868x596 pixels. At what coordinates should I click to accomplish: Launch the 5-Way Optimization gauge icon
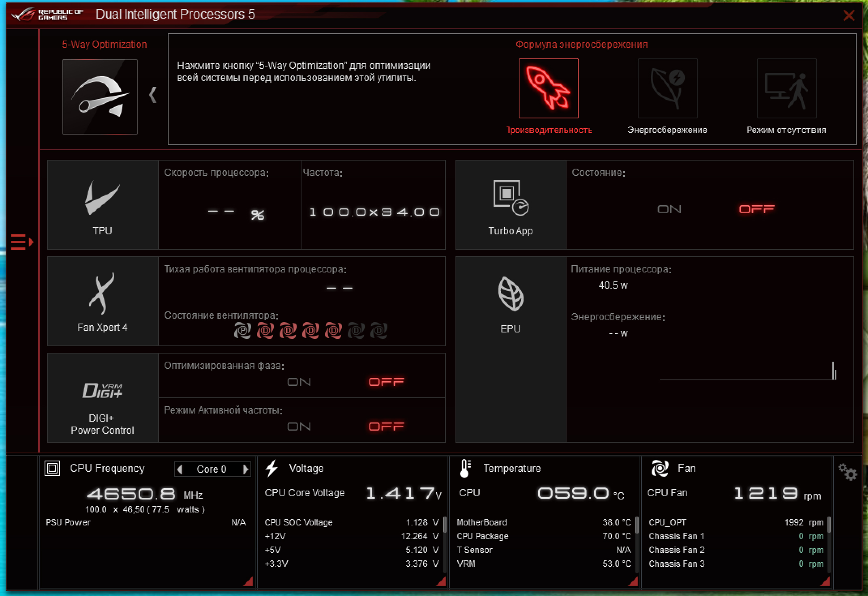[x=100, y=97]
